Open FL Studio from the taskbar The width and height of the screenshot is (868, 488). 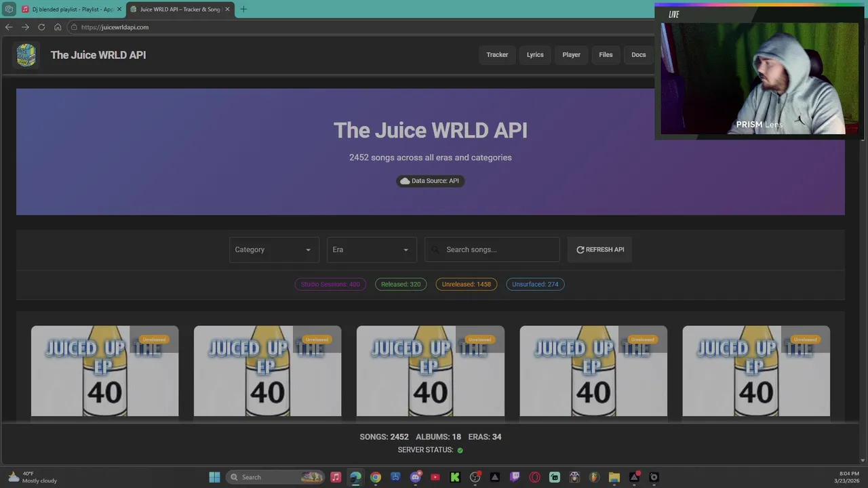(x=594, y=477)
